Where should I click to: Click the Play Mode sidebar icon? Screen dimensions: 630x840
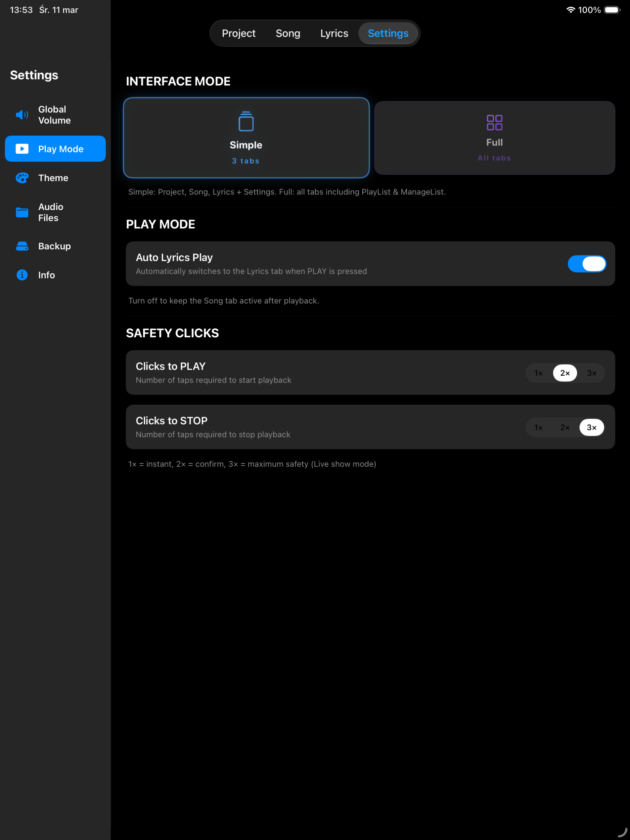point(22,148)
